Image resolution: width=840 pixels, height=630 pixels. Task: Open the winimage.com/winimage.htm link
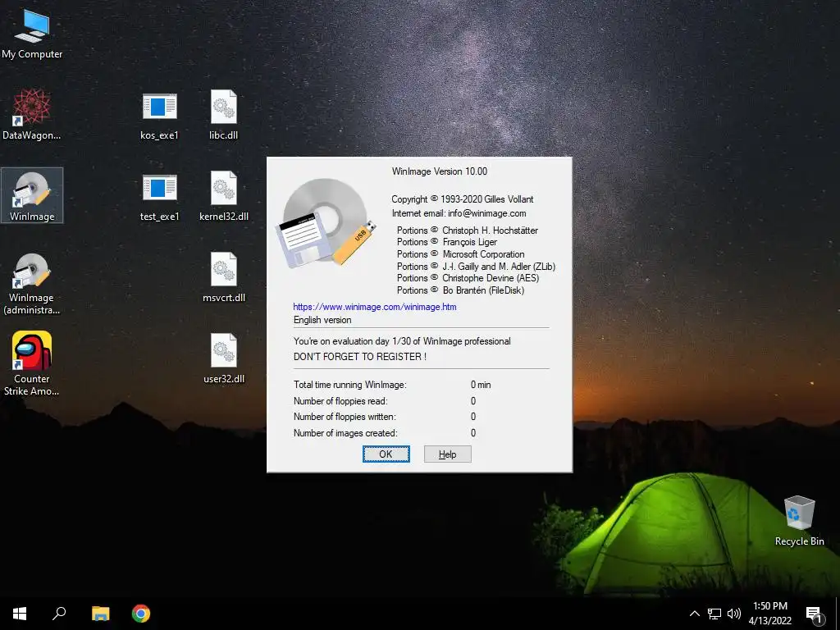(374, 307)
